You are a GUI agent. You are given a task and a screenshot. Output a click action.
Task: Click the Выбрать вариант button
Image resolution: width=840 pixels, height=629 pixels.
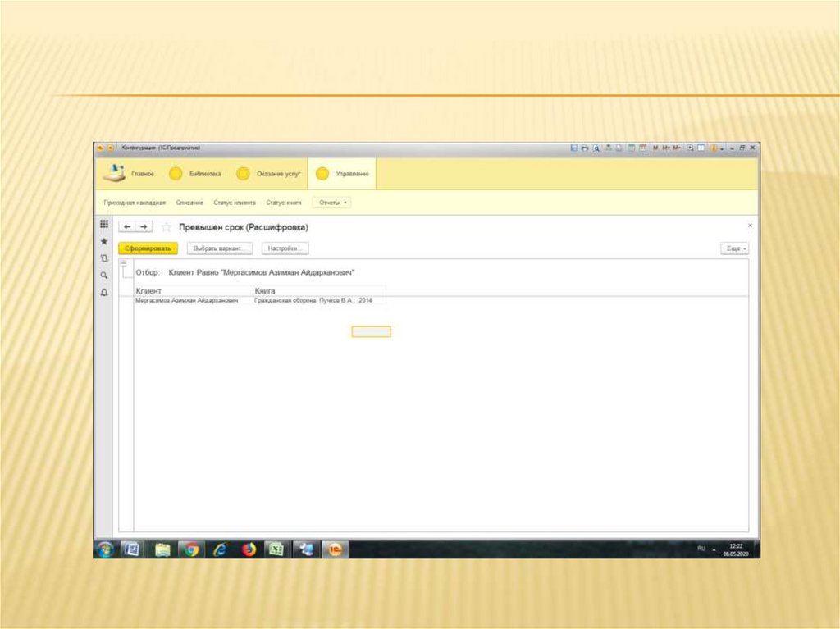[x=217, y=248]
